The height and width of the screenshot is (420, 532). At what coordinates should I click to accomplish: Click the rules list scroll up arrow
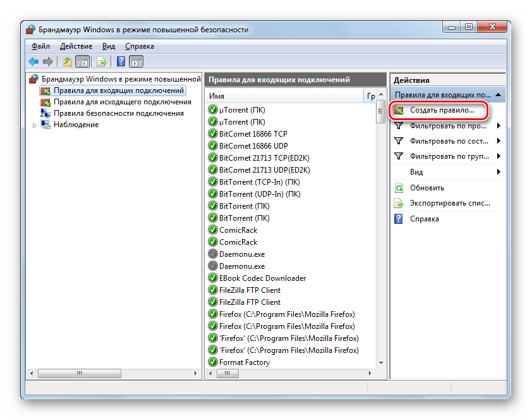(381, 94)
